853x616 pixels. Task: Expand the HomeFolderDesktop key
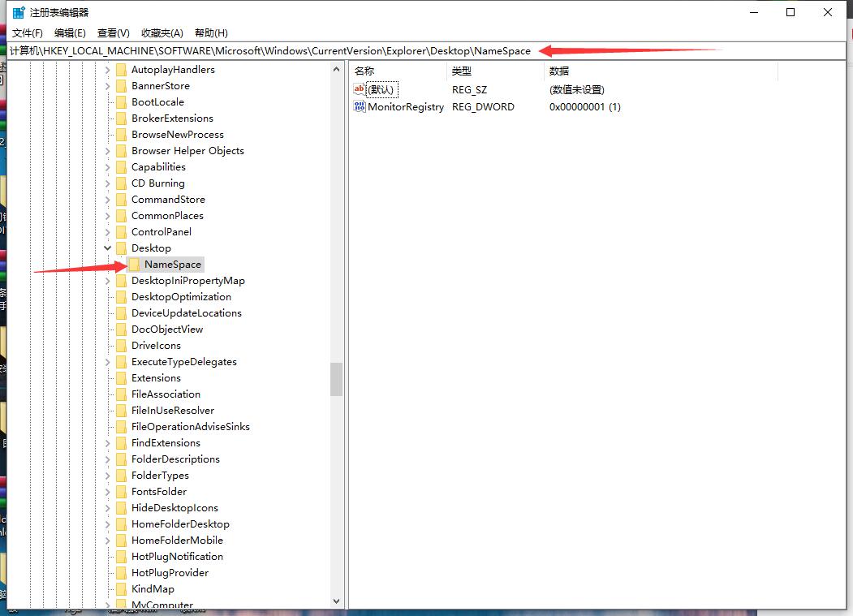107,524
